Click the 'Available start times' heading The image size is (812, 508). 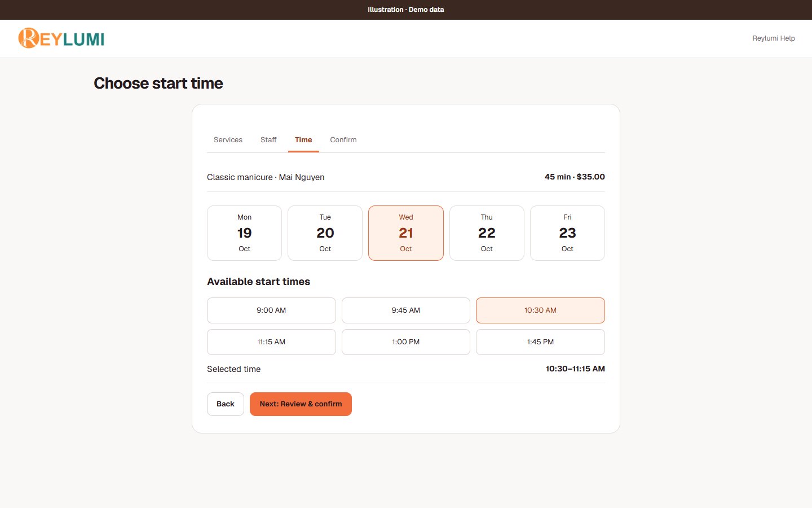[258, 282]
